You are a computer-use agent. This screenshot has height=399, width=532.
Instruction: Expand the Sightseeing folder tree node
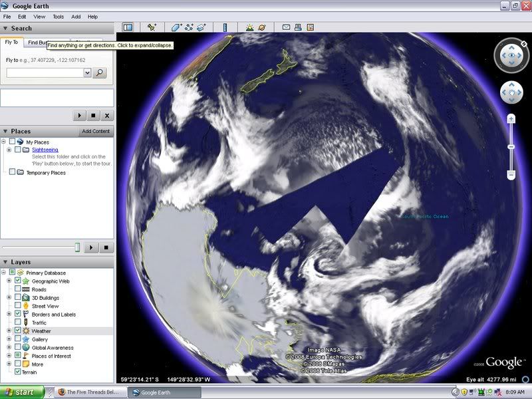coord(9,150)
